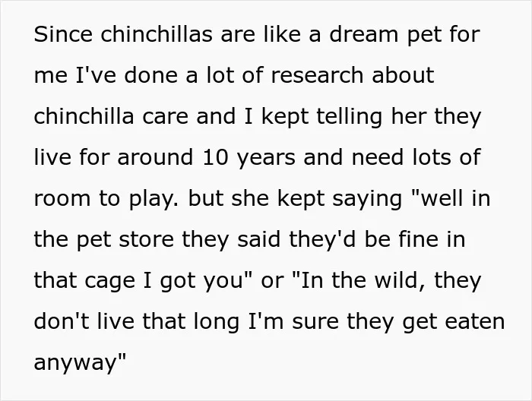Click the word "about" ending second line
The image size is (532, 401).
pos(403,75)
